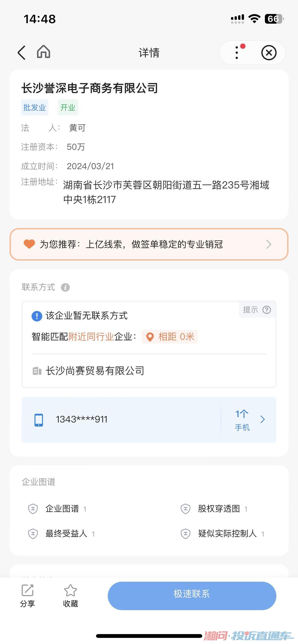Image resolution: width=298 pixels, height=644 pixels.
Task: Tap the mobile phone icon beside number
Action: (39, 420)
